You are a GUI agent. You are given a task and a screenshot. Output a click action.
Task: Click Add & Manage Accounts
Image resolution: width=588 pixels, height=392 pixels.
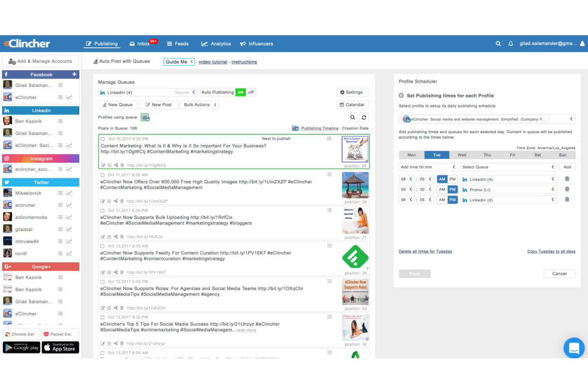tap(40, 61)
